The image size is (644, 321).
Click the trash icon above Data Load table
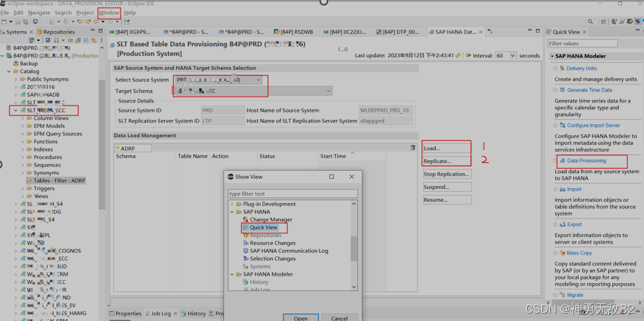point(413,148)
